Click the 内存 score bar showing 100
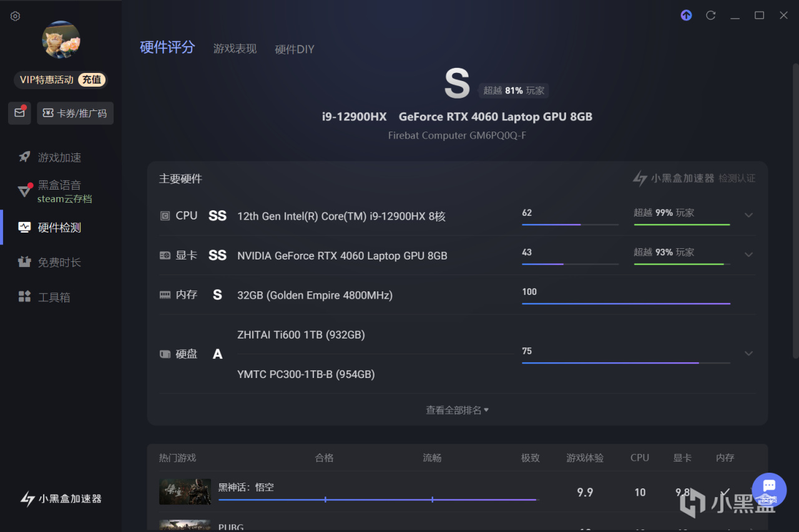 pyautogui.click(x=626, y=303)
